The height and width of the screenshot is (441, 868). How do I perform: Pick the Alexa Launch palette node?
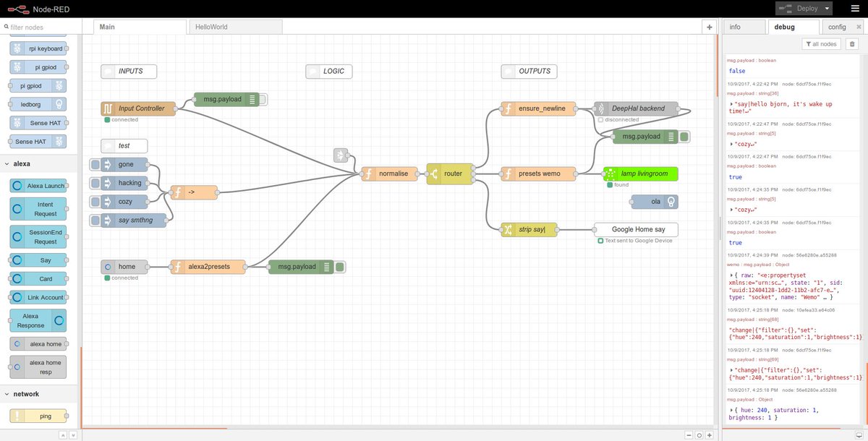point(38,185)
